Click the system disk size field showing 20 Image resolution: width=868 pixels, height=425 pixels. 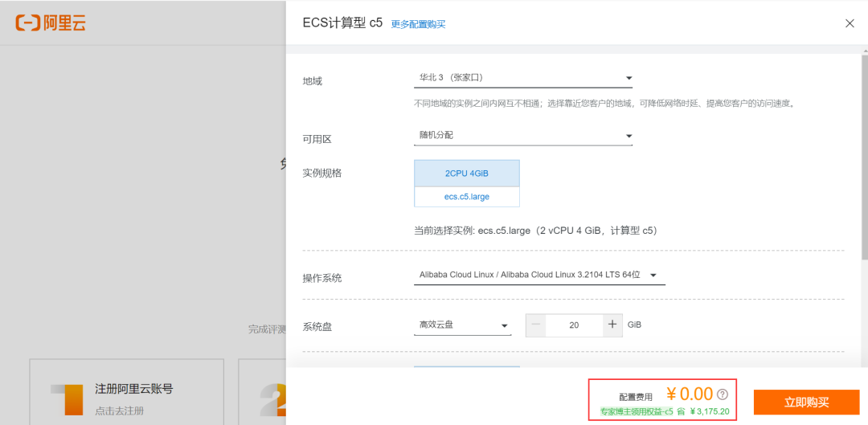(x=574, y=325)
